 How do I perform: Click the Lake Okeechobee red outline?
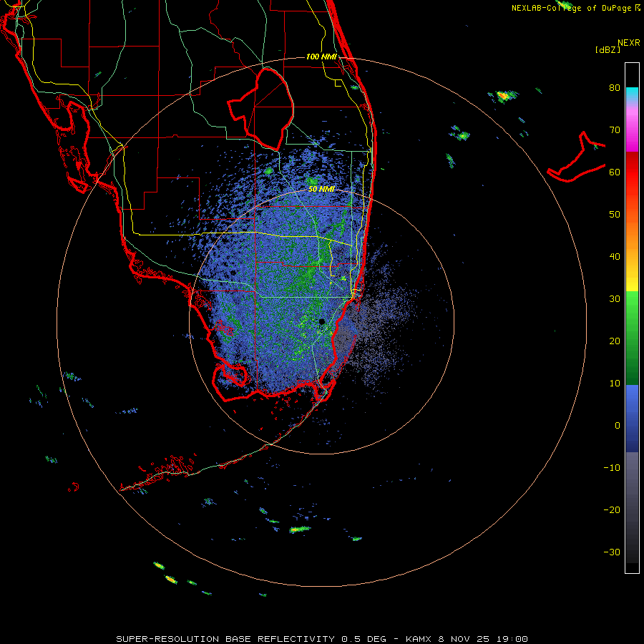coord(261,109)
